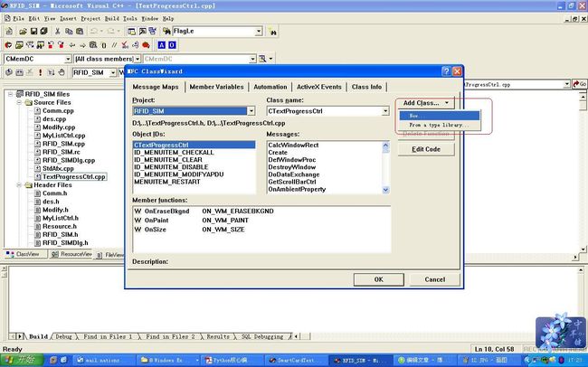Open the Debug output tab
Viewport: 588px width, 367px height.
pyautogui.click(x=63, y=336)
